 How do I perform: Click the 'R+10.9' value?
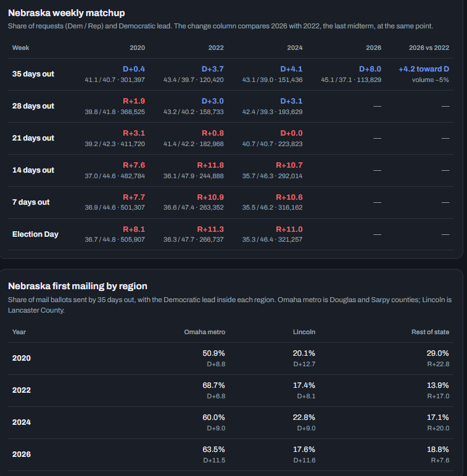pyautogui.click(x=210, y=197)
